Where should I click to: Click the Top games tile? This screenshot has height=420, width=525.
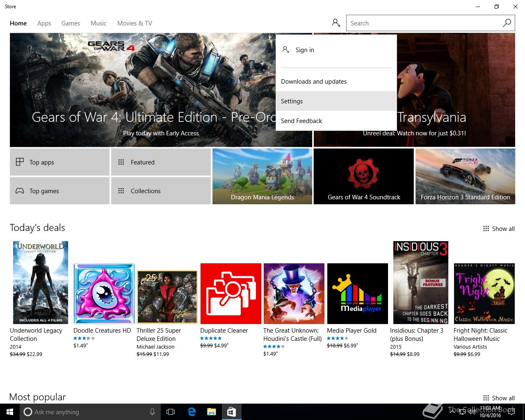pyautogui.click(x=59, y=191)
